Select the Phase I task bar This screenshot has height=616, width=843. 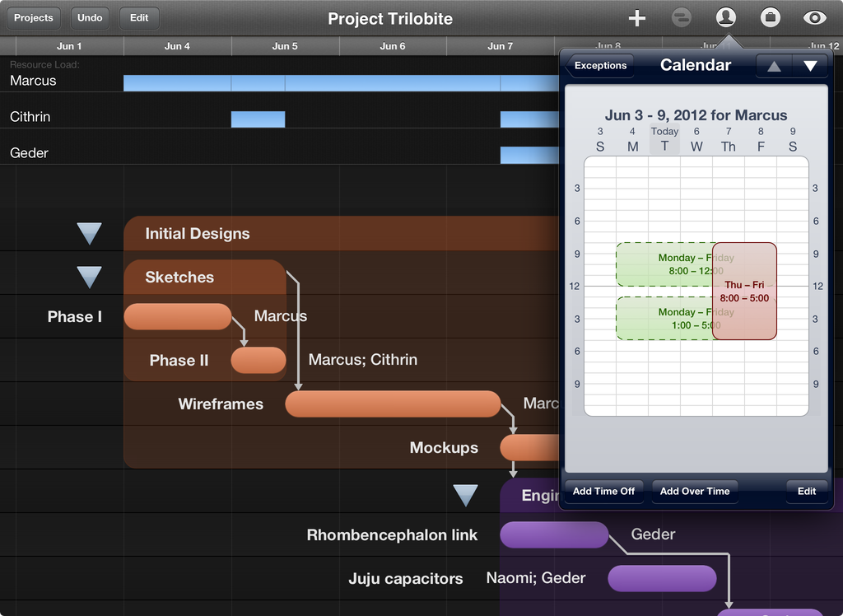click(x=177, y=316)
